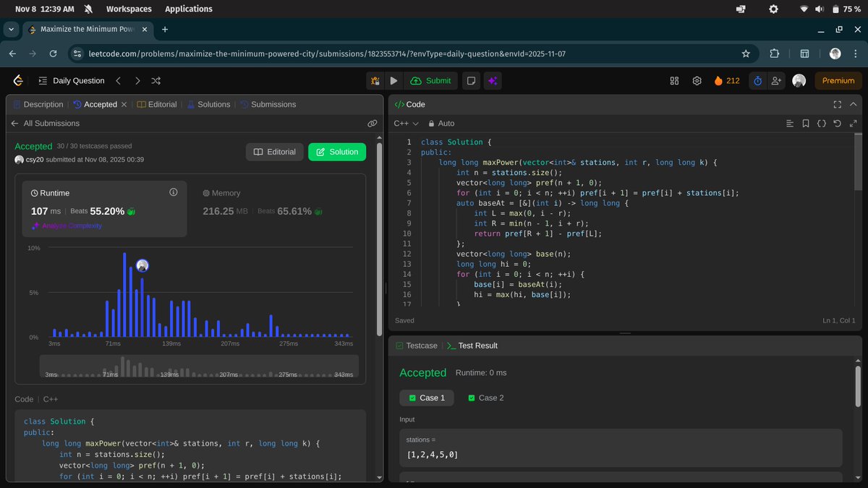868x488 pixels.
Task: Click the address bar URL field
Action: point(412,53)
